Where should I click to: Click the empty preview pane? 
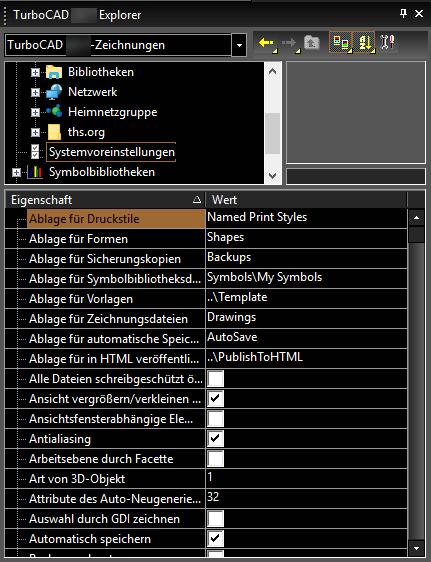[356, 112]
